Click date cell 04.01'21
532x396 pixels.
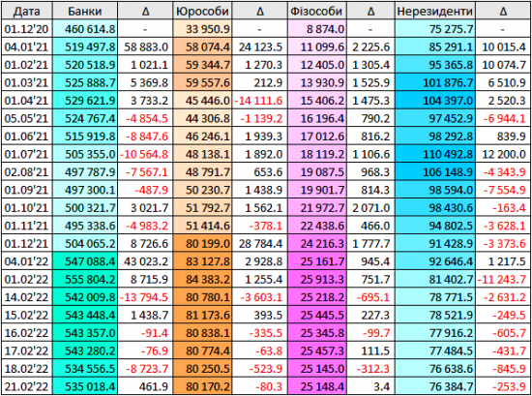26,46
